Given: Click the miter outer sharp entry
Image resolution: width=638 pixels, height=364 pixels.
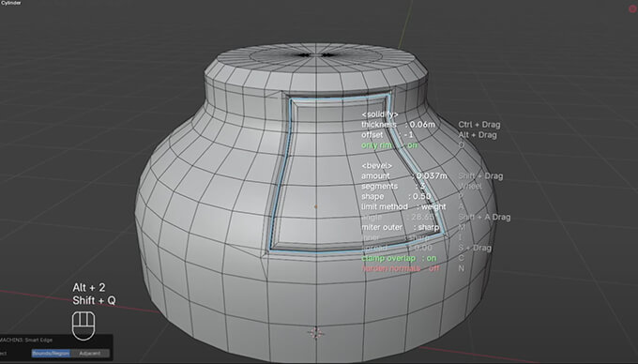Looking at the screenshot, I should click(x=401, y=227).
